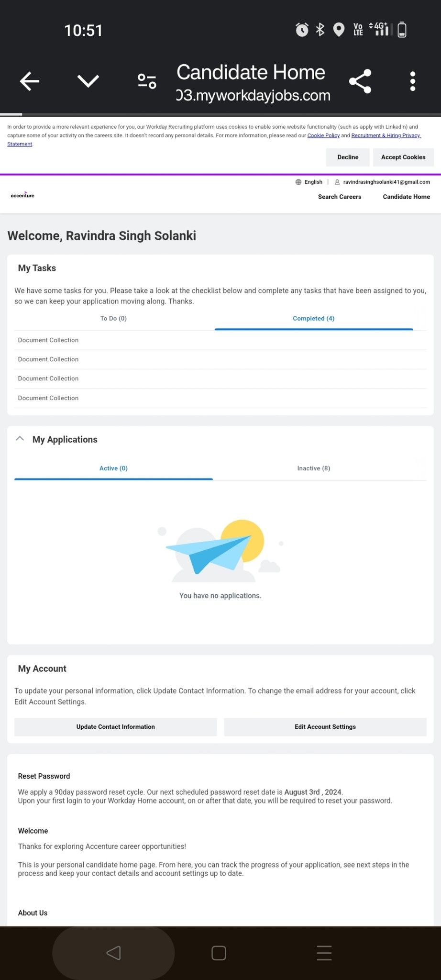Tap the minimize chevron in browser bar
Image resolution: width=441 pixels, height=980 pixels.
pyautogui.click(x=88, y=81)
